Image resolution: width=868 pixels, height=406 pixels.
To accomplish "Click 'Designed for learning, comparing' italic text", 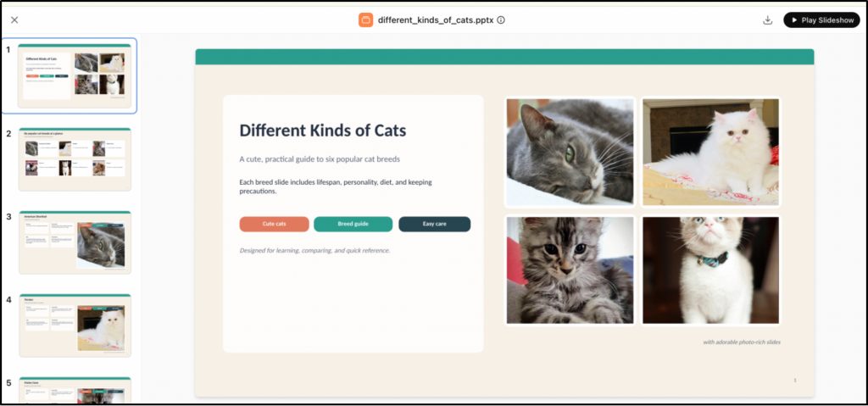I will (315, 250).
